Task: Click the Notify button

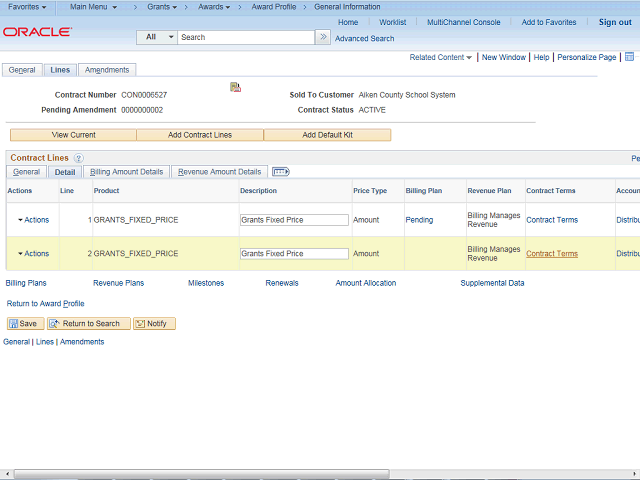Action: [x=155, y=324]
